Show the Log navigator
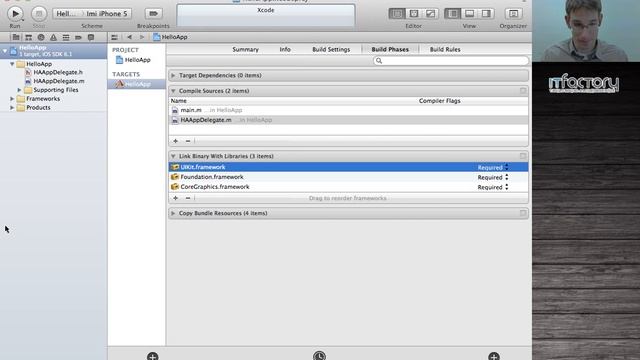This screenshot has width=640, height=360. [91, 37]
